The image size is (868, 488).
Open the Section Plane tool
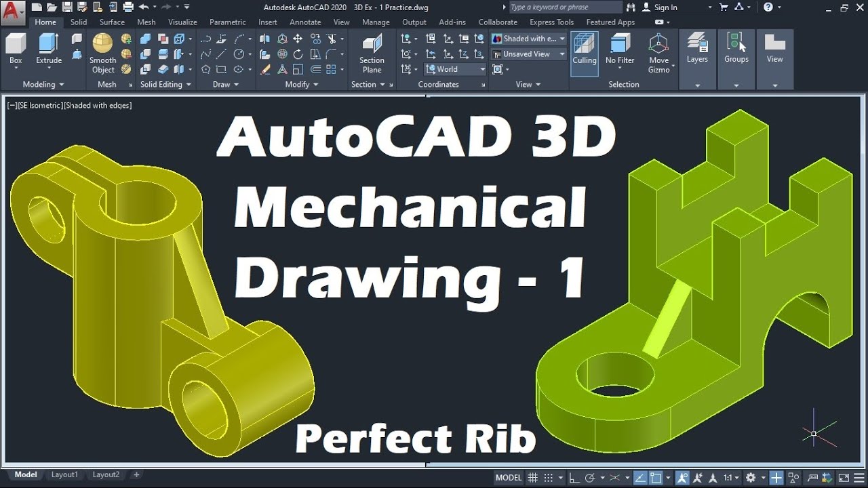click(372, 53)
